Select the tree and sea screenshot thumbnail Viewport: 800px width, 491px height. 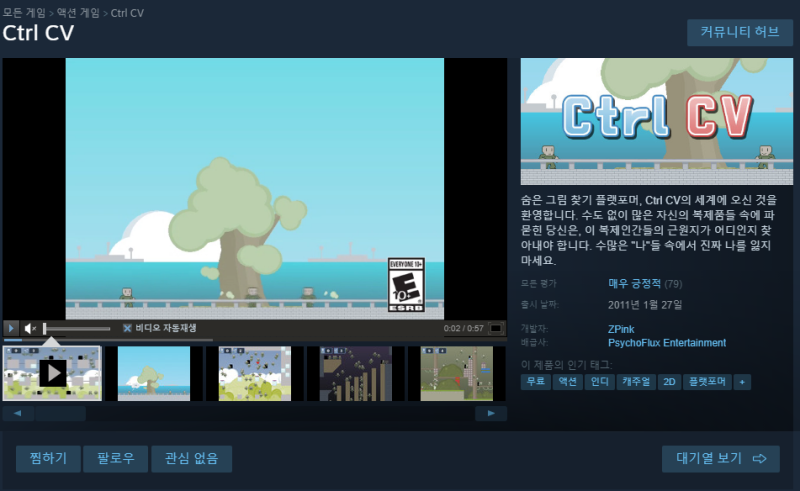tap(154, 373)
